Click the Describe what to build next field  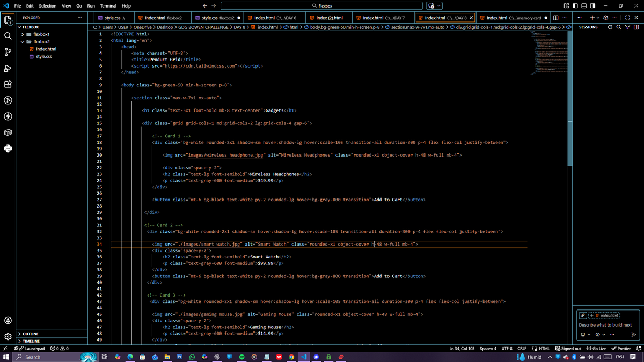click(x=607, y=324)
